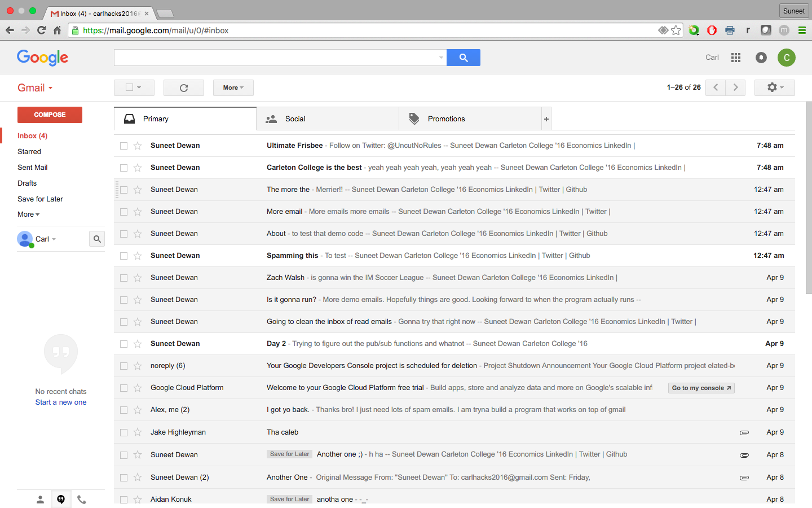Viewport: 812px width, 508px height.
Task: Star the Jake Highleyman email
Action: pyautogui.click(x=138, y=432)
